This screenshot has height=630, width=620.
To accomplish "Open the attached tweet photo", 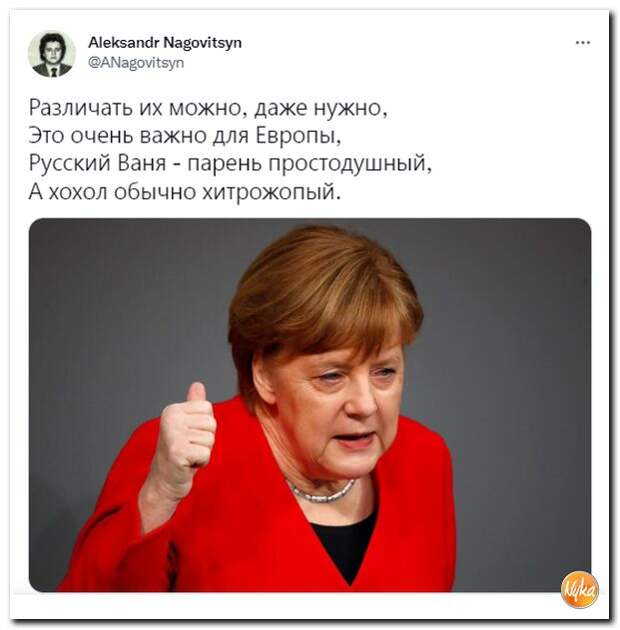I will [310, 405].
